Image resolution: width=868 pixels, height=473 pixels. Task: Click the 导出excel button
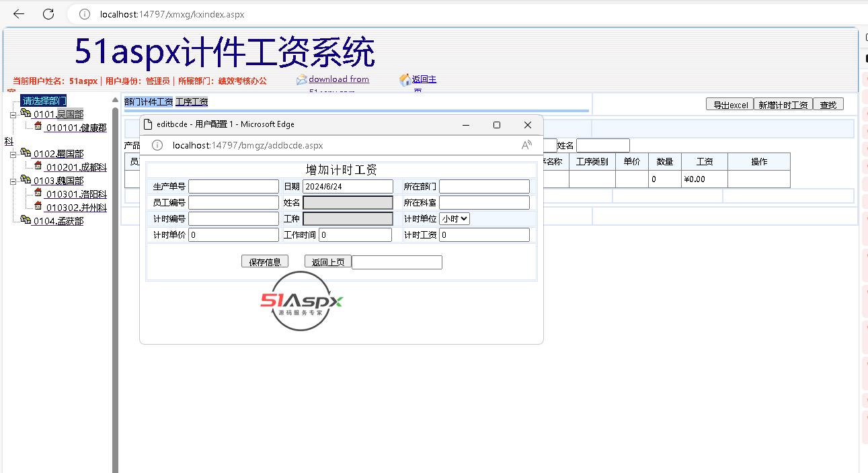[729, 105]
